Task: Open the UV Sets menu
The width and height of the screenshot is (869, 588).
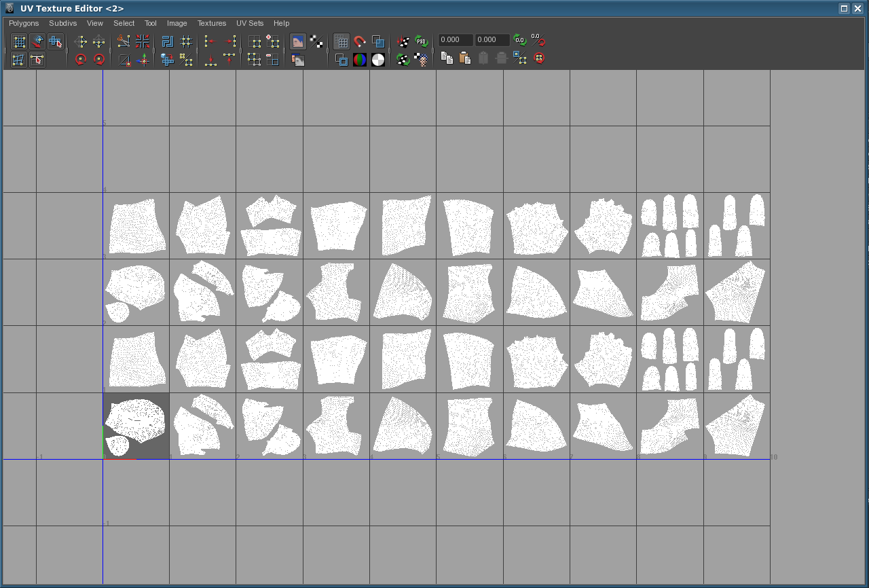Action: 250,23
